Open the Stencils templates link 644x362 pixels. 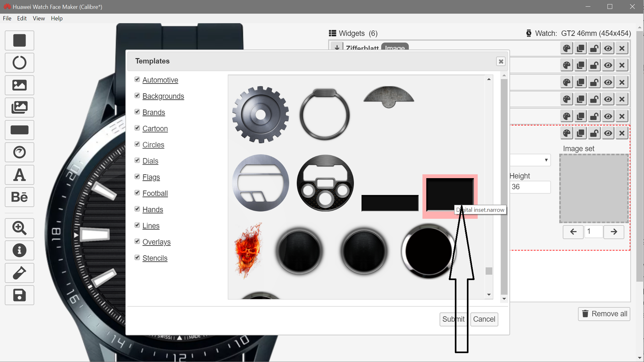click(155, 258)
